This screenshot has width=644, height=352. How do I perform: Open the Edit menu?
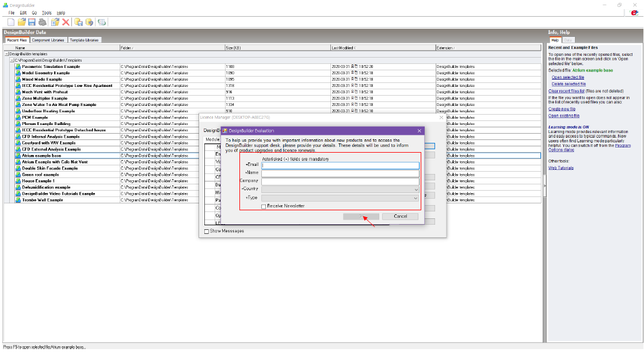(x=23, y=13)
